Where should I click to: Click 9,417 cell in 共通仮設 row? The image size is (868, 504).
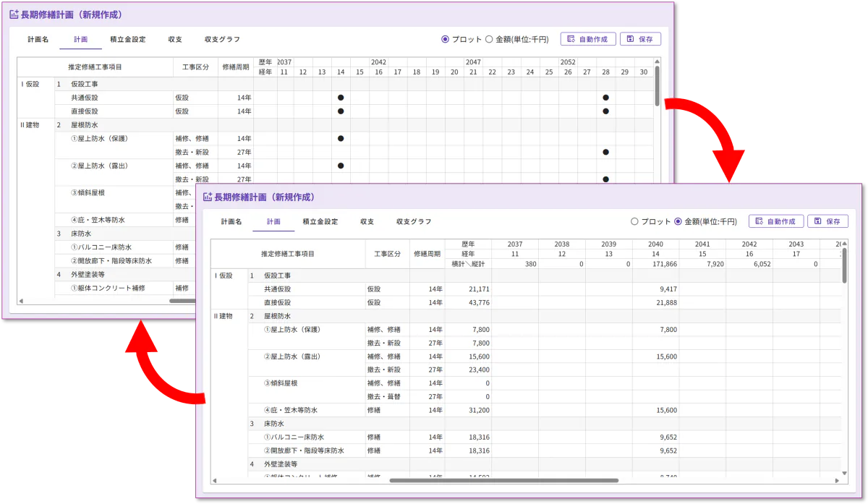pos(655,289)
